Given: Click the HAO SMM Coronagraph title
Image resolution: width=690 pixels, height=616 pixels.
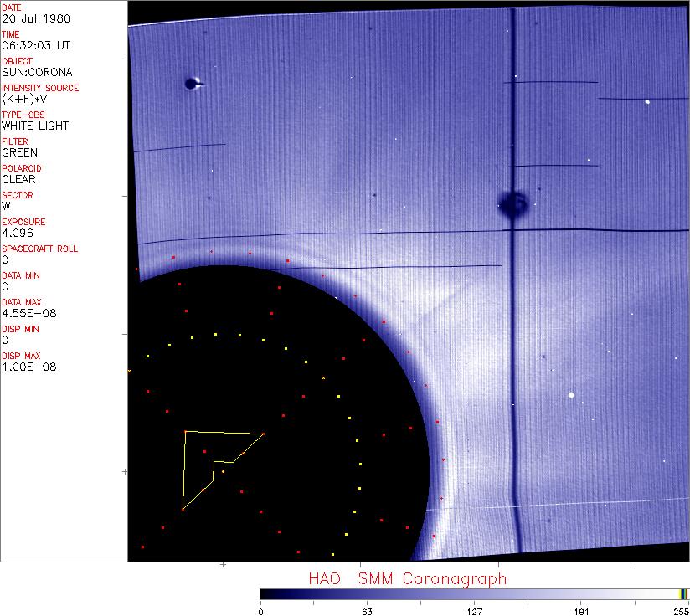Looking at the screenshot, I should [x=407, y=579].
